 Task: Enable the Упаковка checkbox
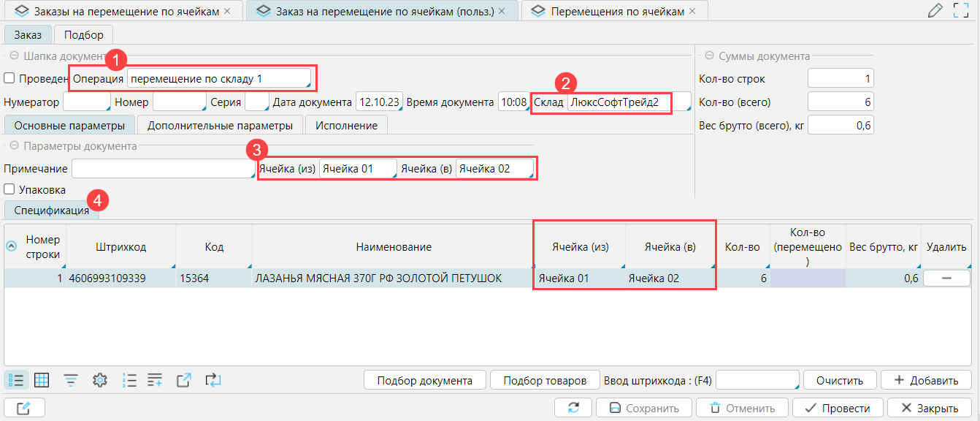pyautogui.click(x=9, y=189)
